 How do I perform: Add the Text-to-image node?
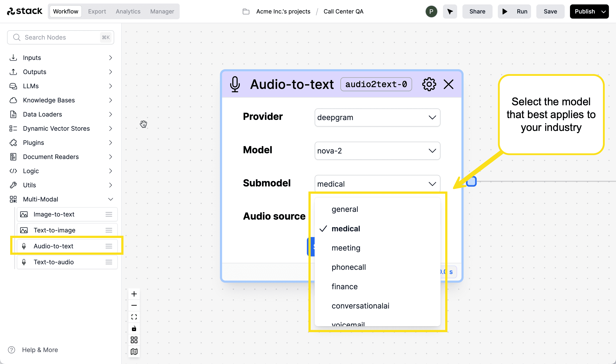tap(67, 230)
